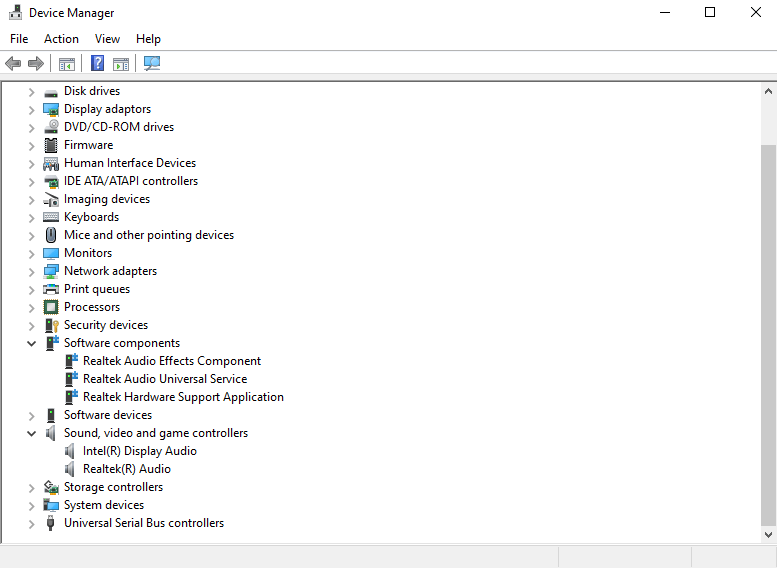Click the Forward arrow toolbar icon
Image resolution: width=777 pixels, height=568 pixels.
[x=36, y=63]
